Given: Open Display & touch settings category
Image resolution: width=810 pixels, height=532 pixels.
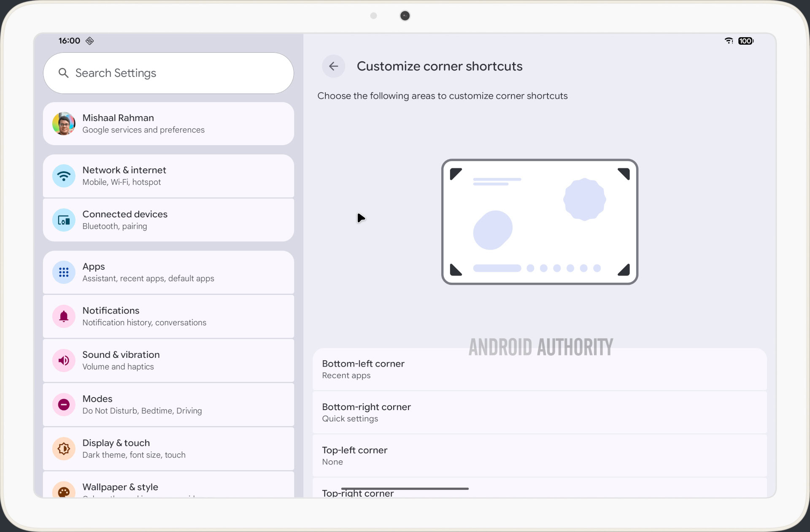Looking at the screenshot, I should click(169, 449).
